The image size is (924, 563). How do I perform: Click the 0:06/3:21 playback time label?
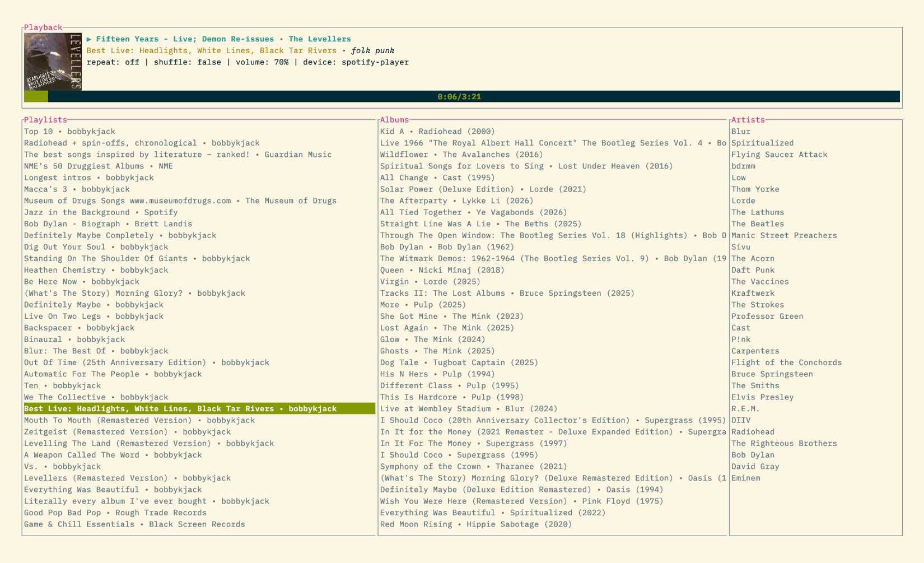(459, 97)
